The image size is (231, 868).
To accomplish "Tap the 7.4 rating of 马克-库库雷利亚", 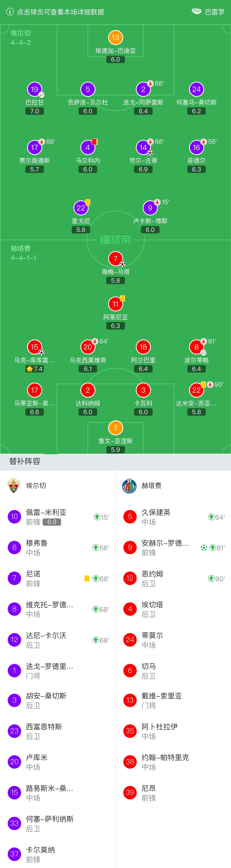I will [x=35, y=369].
